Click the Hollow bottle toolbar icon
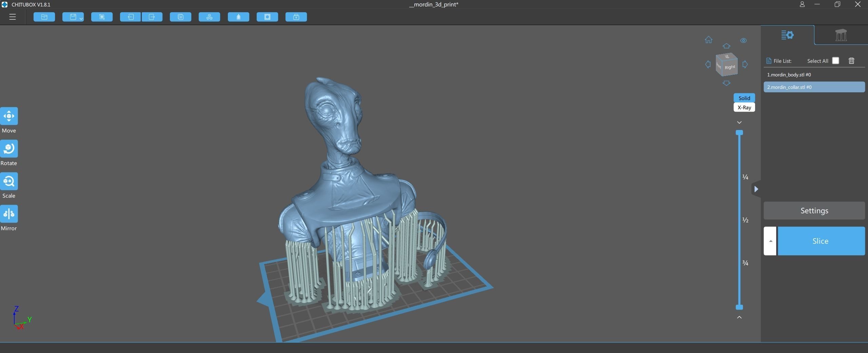This screenshot has height=353, width=868. (238, 17)
